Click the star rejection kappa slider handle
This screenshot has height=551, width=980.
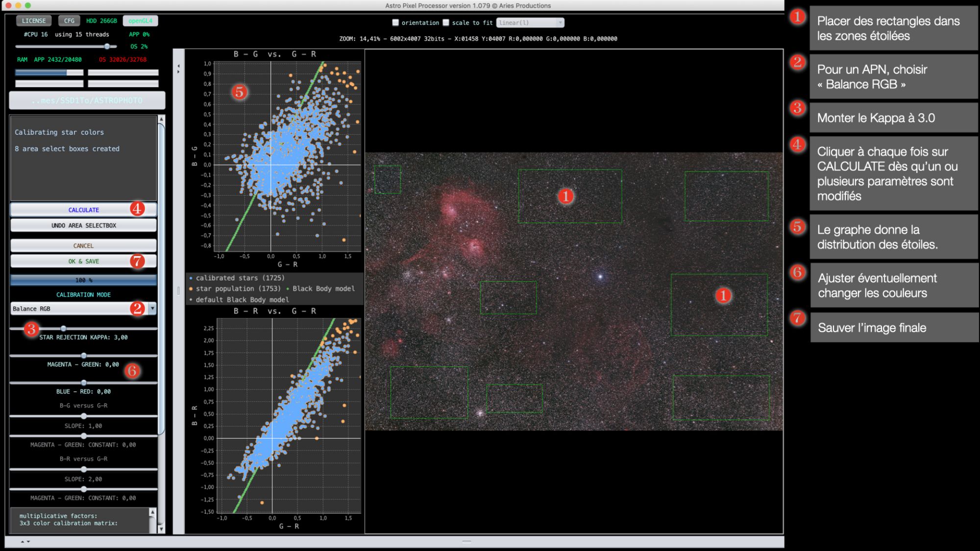63,329
